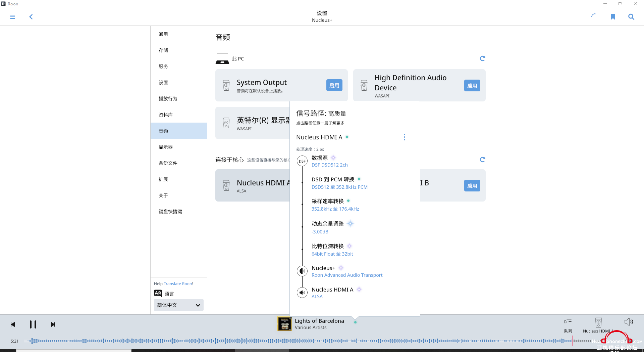644x352 pixels.
Task: Click green dot beside DSD 到 PCM 转换
Action: pyautogui.click(x=359, y=179)
